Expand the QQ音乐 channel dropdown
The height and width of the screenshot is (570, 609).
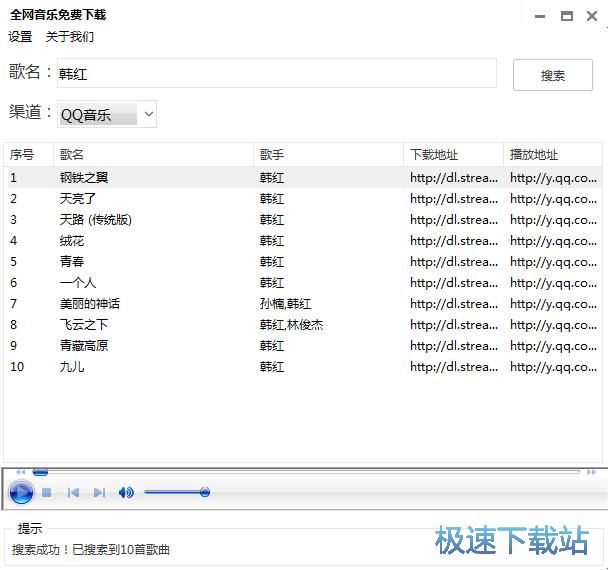click(149, 114)
